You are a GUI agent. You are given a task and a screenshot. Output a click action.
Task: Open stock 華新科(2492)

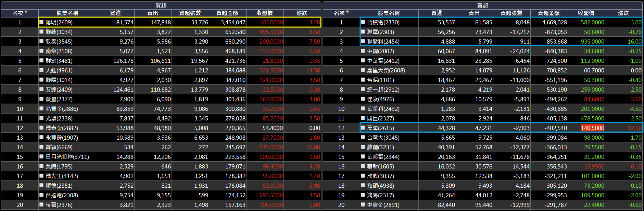point(383,108)
